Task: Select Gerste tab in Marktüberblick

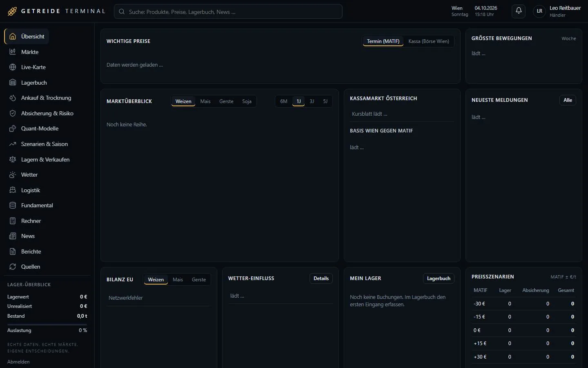Action: (x=226, y=101)
